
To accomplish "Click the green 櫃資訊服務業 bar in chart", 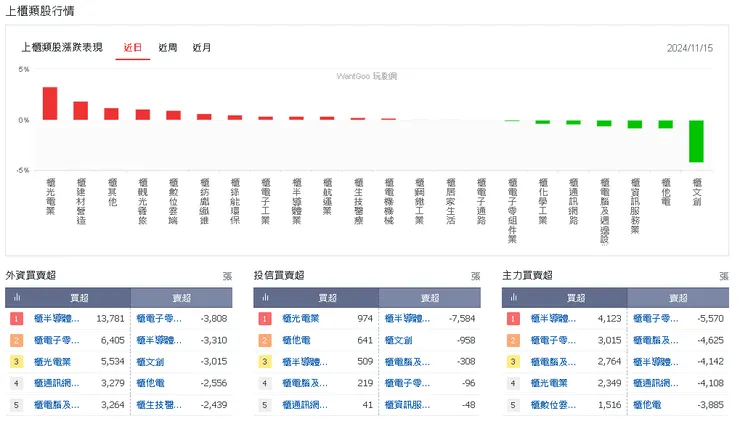I will click(635, 124).
